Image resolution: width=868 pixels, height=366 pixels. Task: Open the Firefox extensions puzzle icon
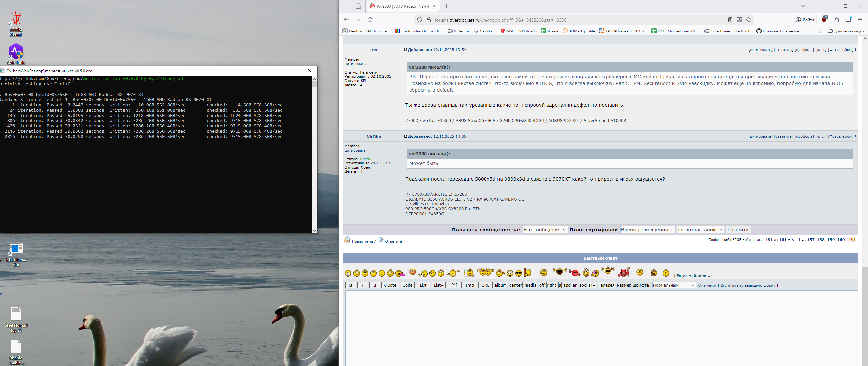click(x=836, y=20)
